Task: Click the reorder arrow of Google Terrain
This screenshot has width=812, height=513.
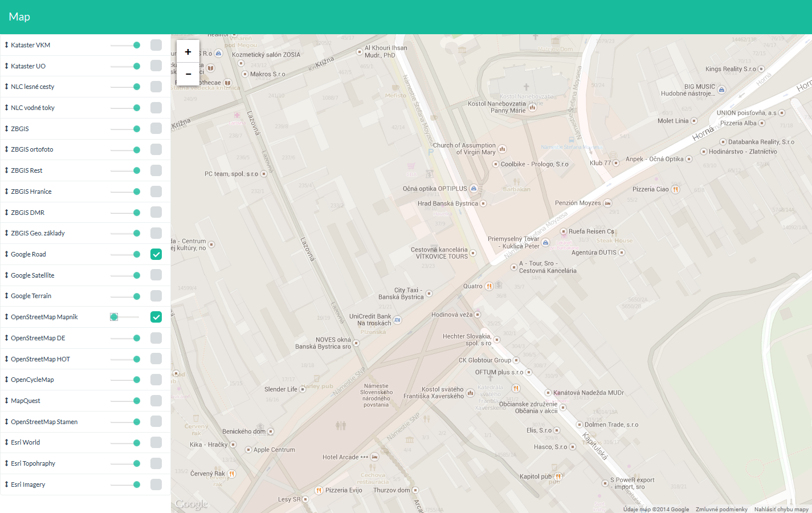Action: (6, 296)
